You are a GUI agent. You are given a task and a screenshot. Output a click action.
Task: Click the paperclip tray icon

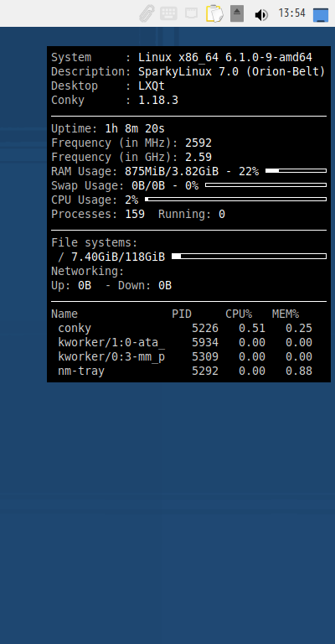(147, 13)
